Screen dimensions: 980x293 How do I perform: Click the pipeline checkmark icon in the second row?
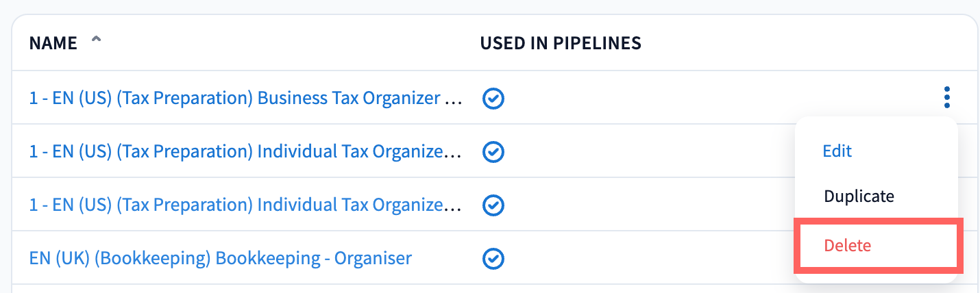tap(493, 151)
